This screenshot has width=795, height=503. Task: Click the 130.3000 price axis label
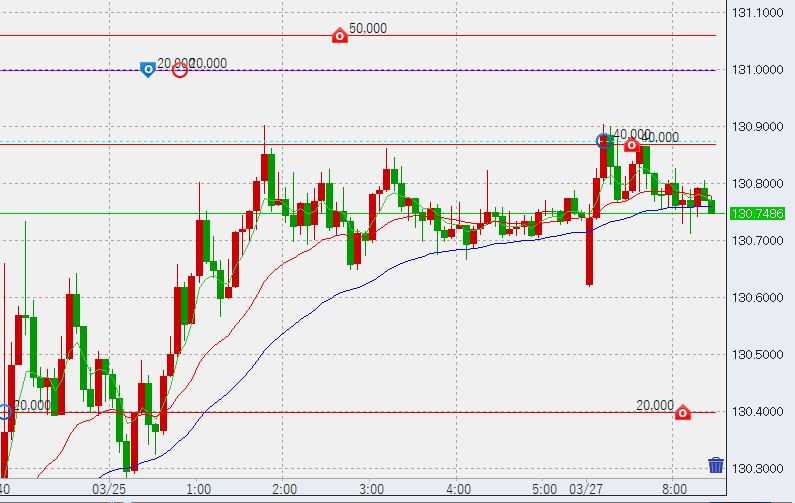(x=757, y=469)
